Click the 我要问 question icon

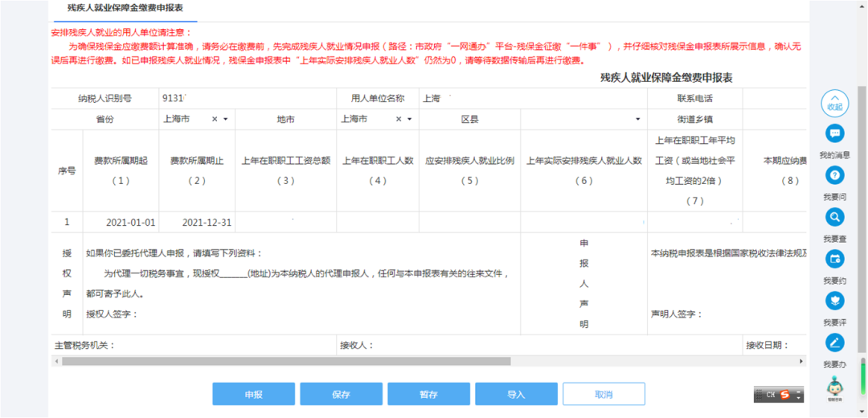pos(834,175)
